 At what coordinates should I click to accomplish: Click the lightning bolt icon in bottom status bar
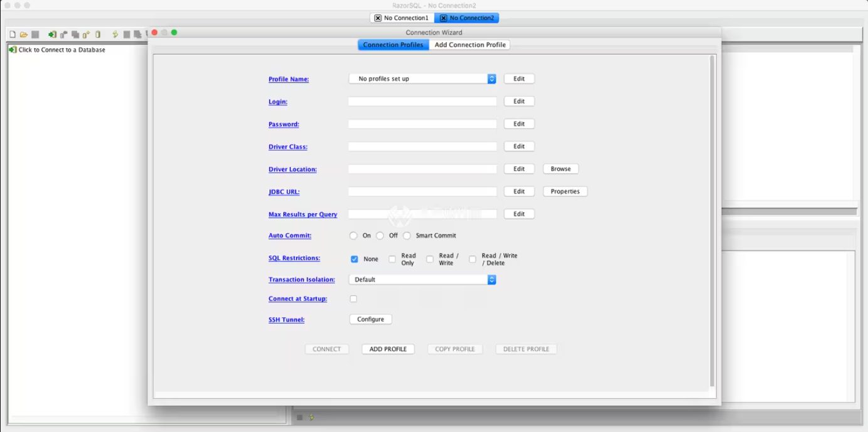pos(311,417)
